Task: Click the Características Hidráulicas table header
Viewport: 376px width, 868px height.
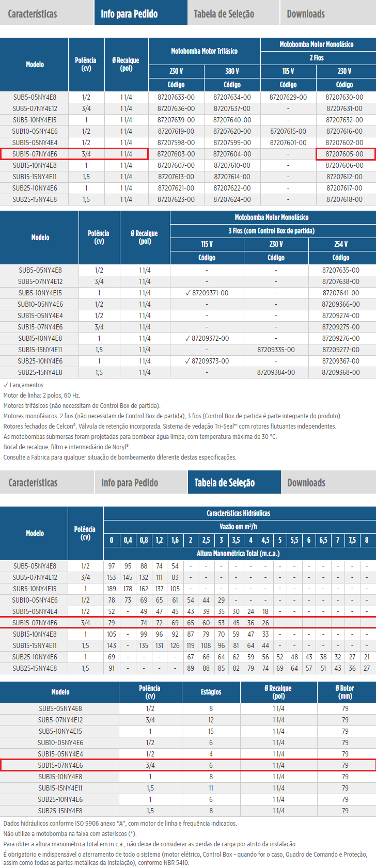Action: point(238,513)
